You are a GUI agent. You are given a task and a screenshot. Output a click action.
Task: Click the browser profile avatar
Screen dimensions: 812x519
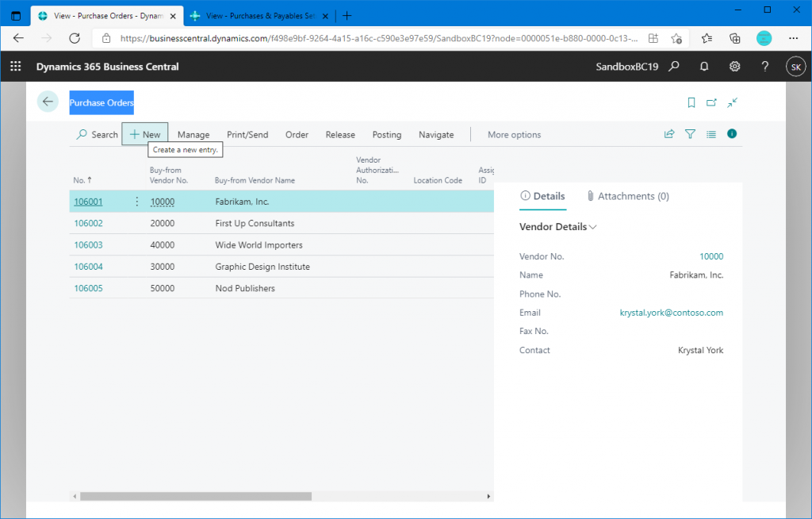pos(764,38)
